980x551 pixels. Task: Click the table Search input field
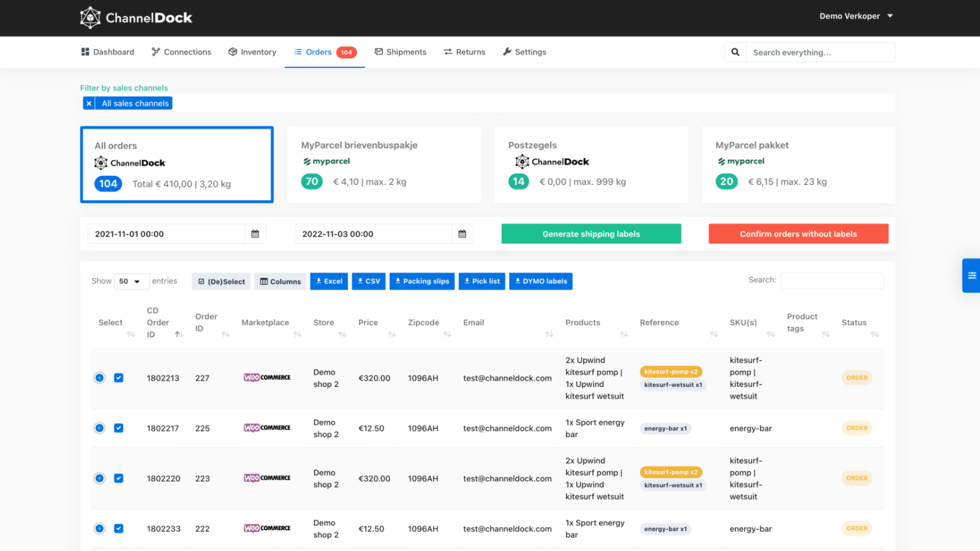[831, 280]
